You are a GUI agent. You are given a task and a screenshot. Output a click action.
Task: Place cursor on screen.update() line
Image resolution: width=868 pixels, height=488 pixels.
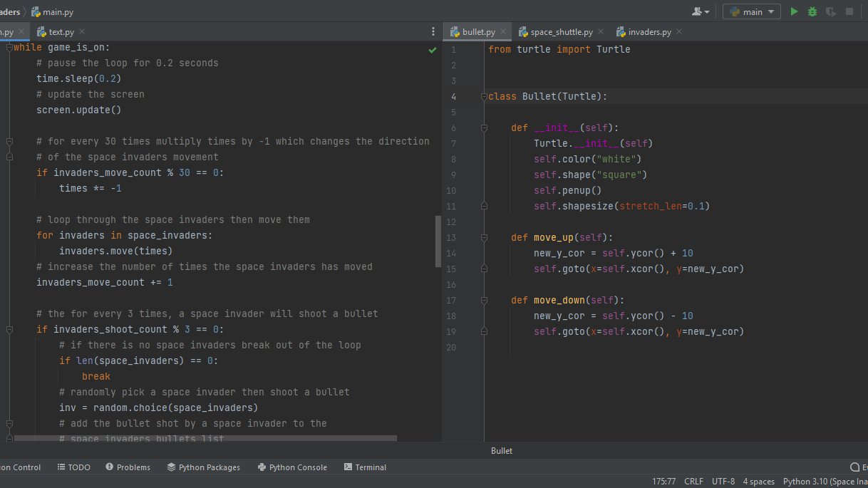pyautogui.click(x=78, y=110)
